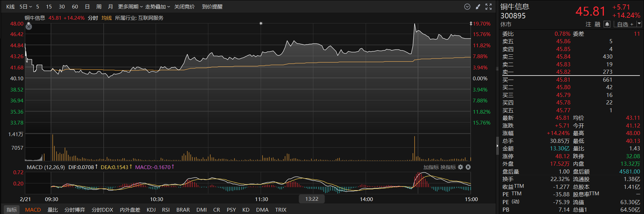Click the 到价提醒 price alert button
The height and width of the screenshot is (214, 644).
pyautogui.click(x=212, y=7)
